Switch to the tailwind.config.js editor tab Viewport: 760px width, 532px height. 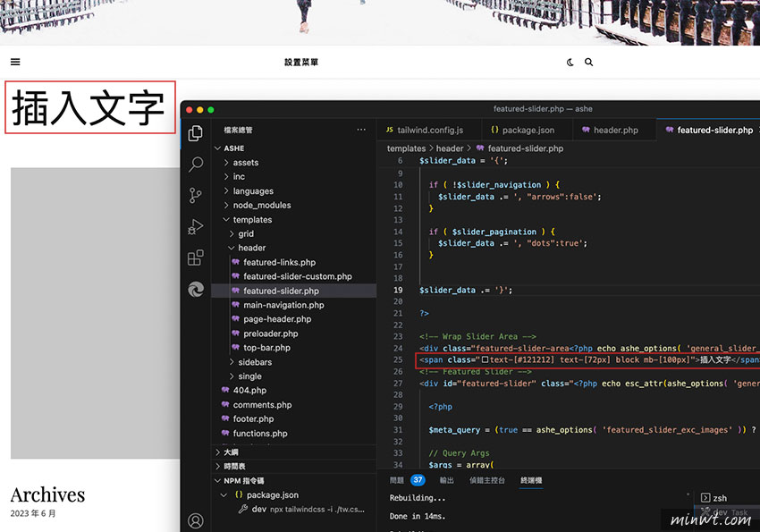click(429, 130)
